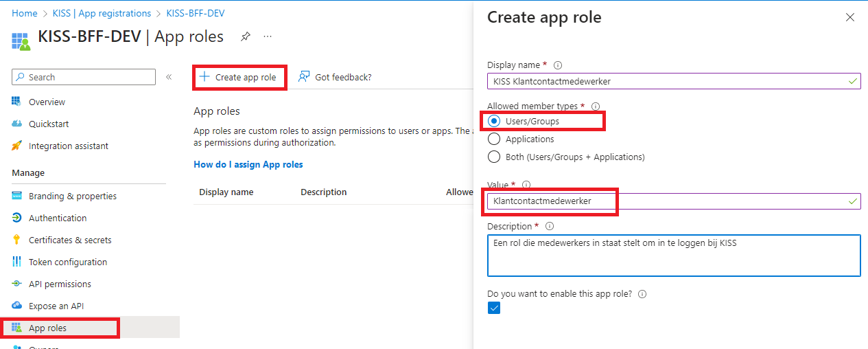Show Allowed member types info icon
Screen dimensions: 868x349
coord(596,106)
